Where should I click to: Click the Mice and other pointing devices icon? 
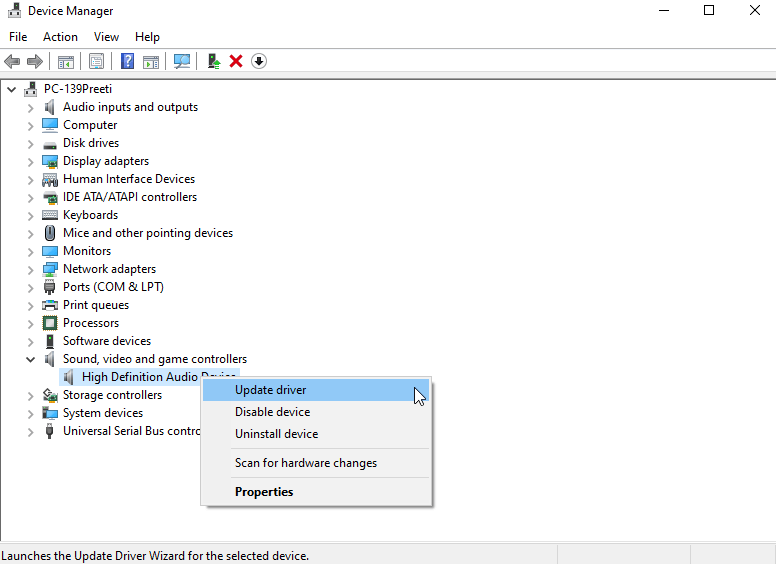[50, 233]
